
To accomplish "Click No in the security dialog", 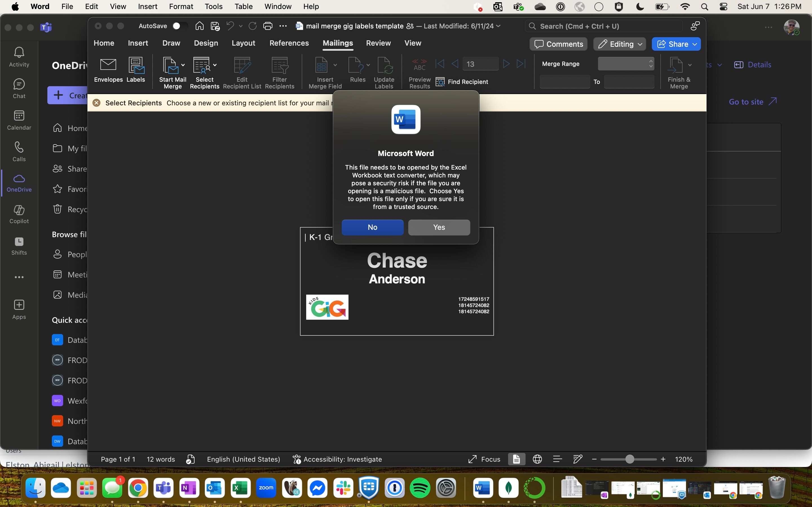I will (x=372, y=227).
